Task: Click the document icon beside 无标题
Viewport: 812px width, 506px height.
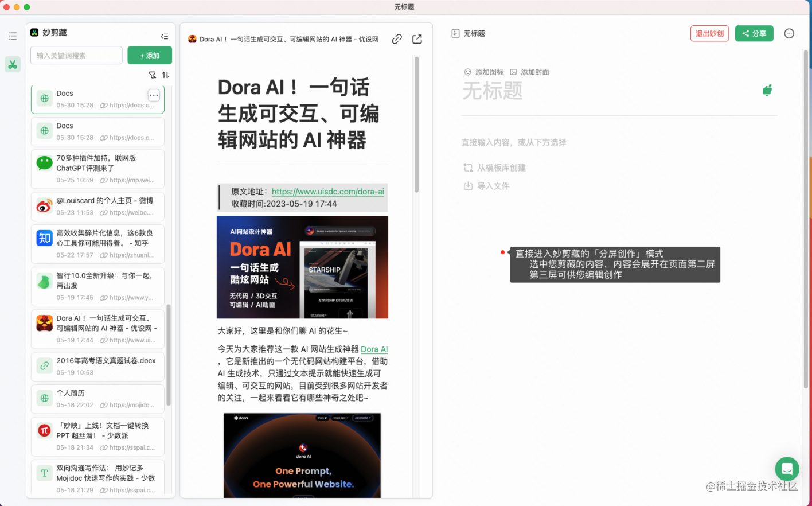Action: [x=455, y=33]
